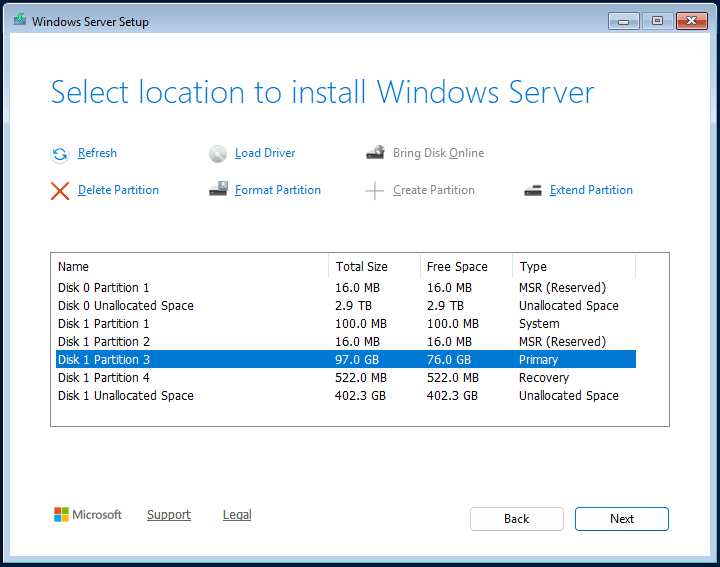The image size is (720, 567).
Task: Select the Disk 1 Partition 2 row
Action: coord(346,342)
